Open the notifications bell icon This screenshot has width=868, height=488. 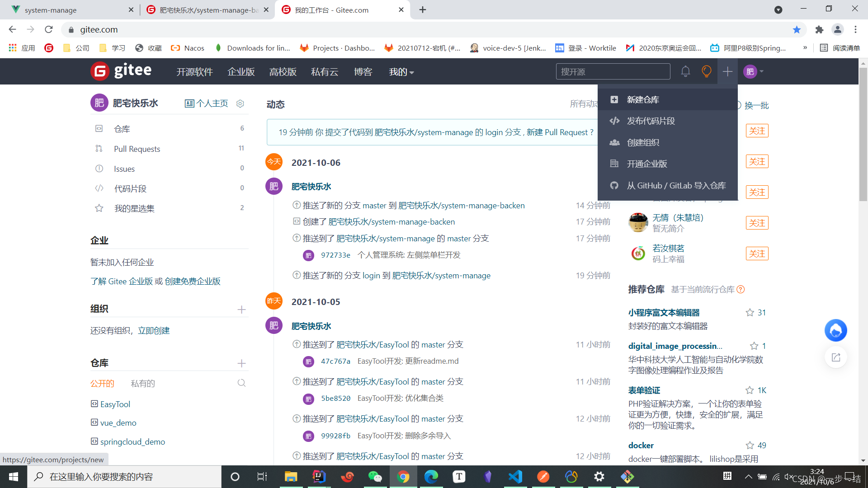pyautogui.click(x=685, y=71)
